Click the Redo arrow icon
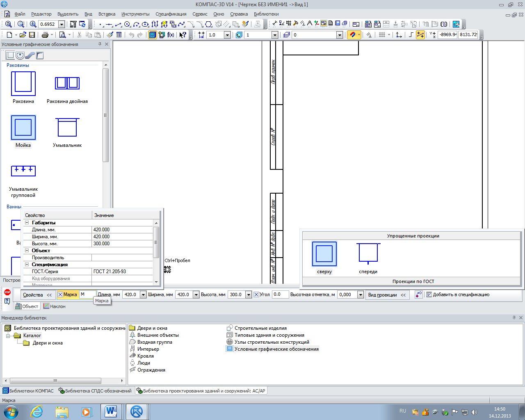 140,35
